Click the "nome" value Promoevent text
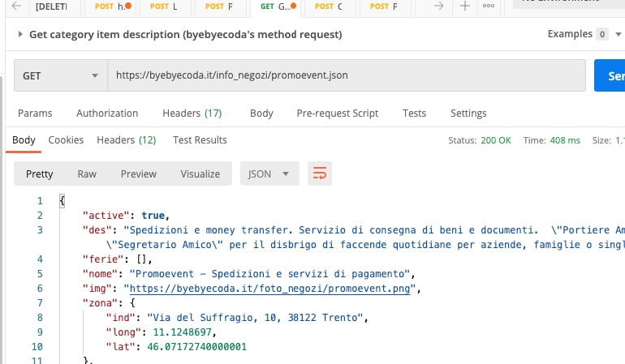625x364 pixels. click(x=269, y=274)
